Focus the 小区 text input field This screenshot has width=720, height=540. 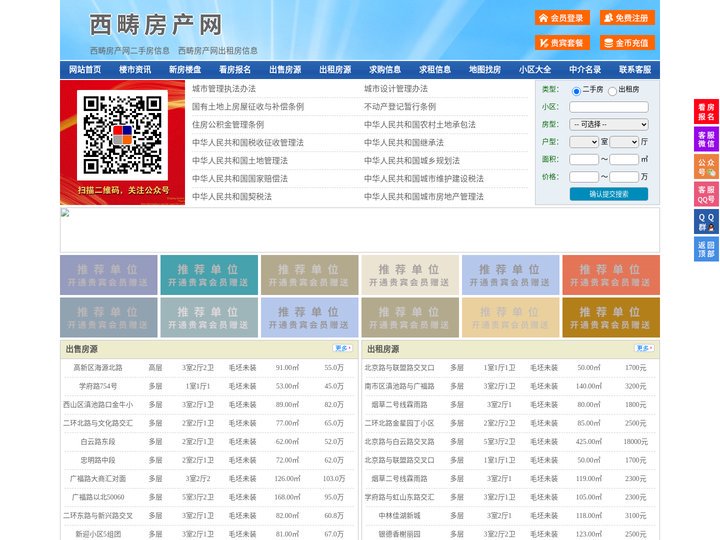[609, 107]
